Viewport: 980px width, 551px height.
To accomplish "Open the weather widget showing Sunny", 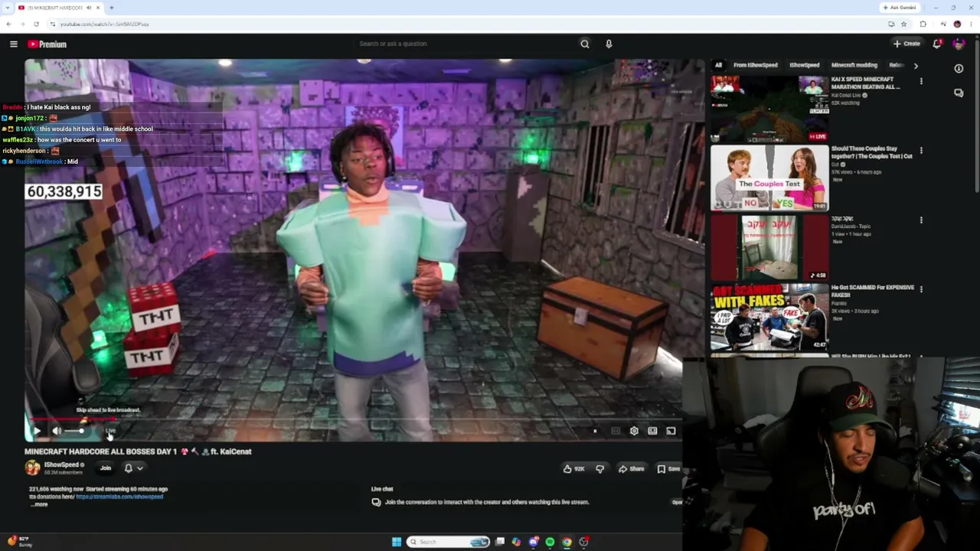I will pyautogui.click(x=19, y=542).
